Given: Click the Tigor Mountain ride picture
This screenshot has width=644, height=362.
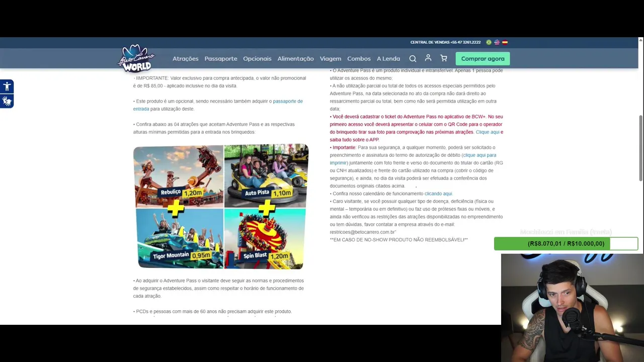Looking at the screenshot, I should pos(180,239).
